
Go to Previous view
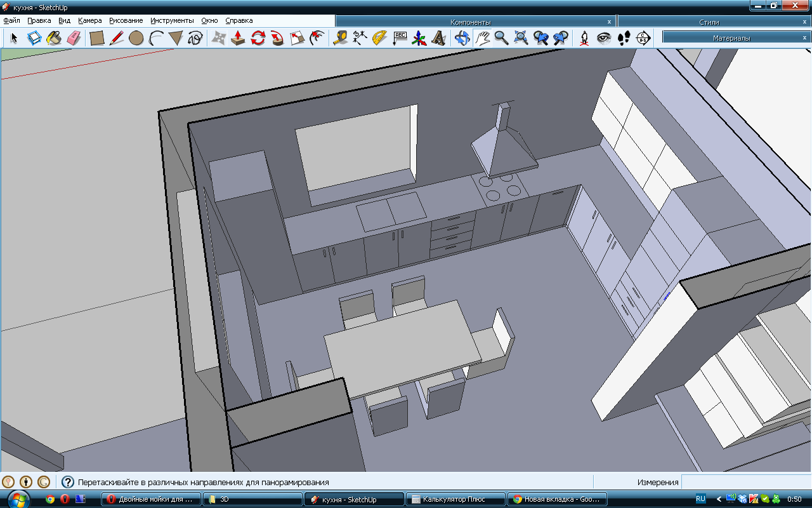[541, 38]
